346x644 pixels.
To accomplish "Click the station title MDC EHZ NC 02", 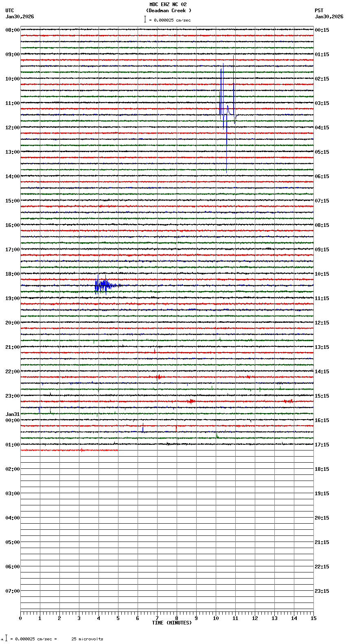I will (x=168, y=4).
